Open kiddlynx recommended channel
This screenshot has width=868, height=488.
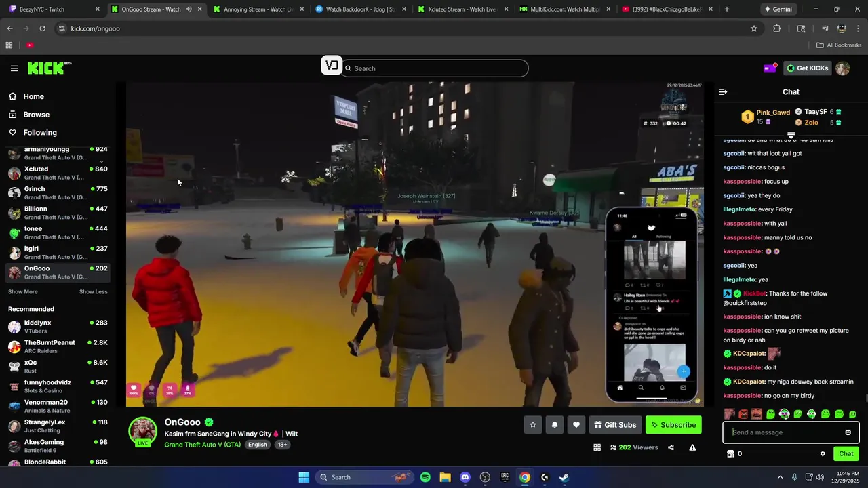(57, 327)
